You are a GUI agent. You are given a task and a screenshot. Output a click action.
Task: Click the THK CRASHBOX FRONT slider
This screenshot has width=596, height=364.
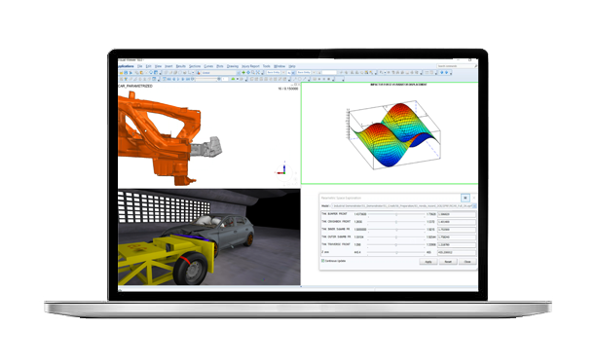[x=395, y=222]
